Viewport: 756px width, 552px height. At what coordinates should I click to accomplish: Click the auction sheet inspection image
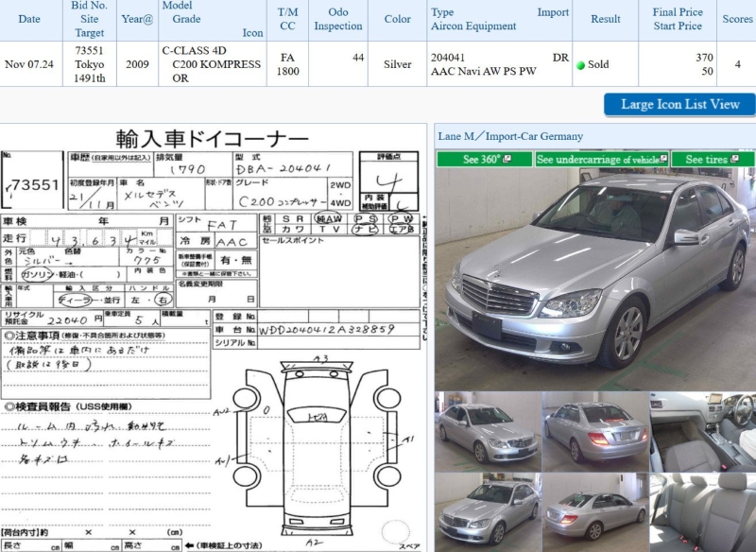[212, 338]
